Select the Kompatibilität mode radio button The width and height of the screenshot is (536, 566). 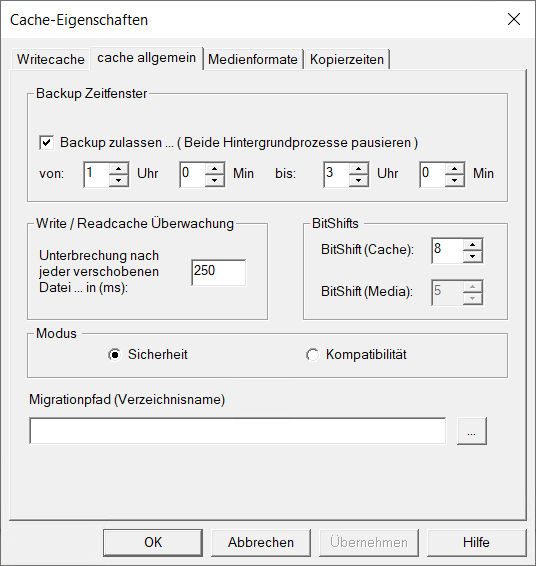tap(312, 355)
